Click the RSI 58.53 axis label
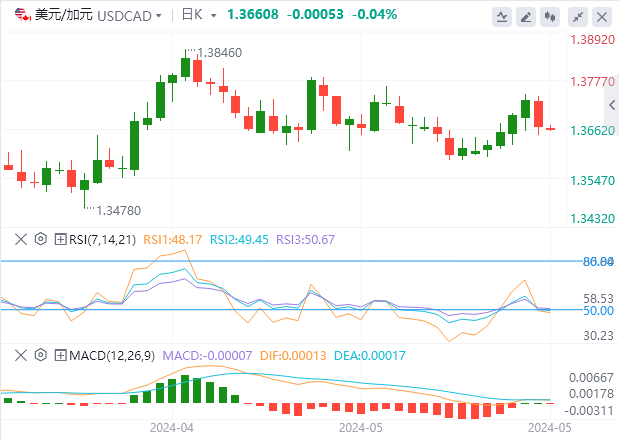 [x=598, y=298]
